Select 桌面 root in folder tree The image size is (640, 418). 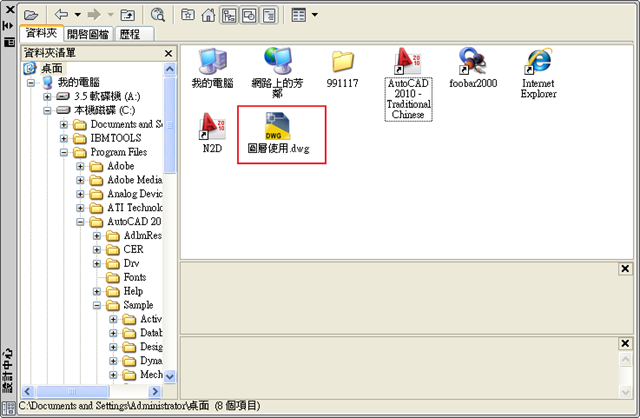51,68
